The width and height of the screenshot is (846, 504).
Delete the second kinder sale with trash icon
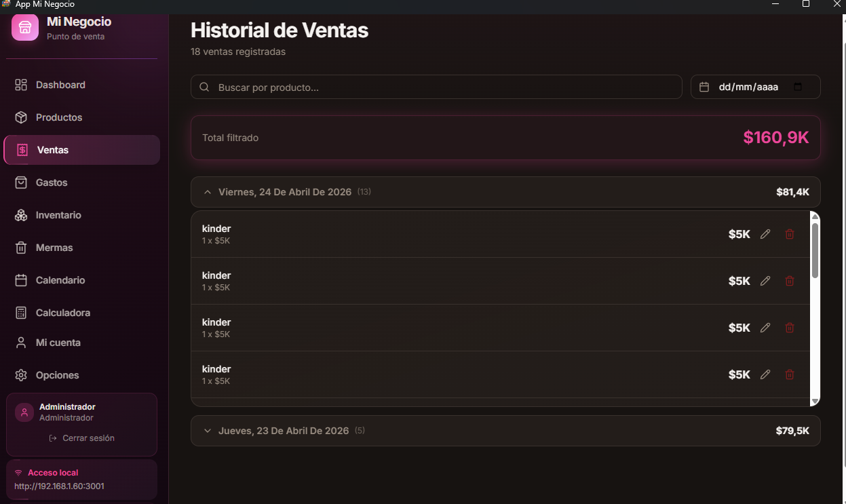pyautogui.click(x=790, y=281)
